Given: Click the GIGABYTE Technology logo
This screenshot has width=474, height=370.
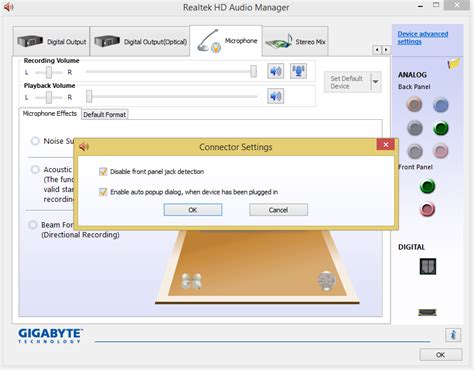Looking at the screenshot, I should coord(50,335).
